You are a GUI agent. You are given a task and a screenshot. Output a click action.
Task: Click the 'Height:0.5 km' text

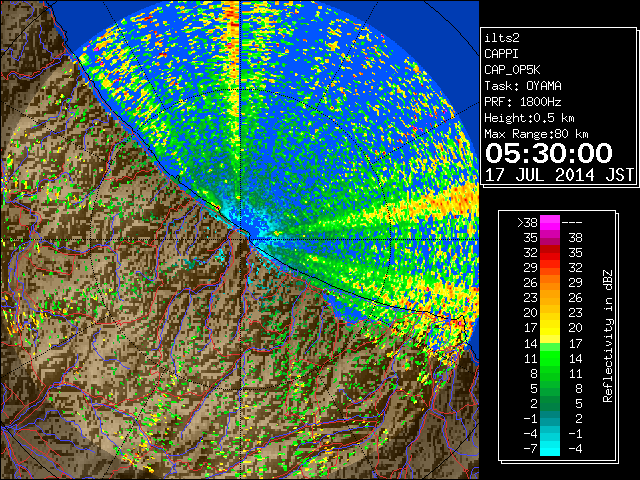(529, 118)
